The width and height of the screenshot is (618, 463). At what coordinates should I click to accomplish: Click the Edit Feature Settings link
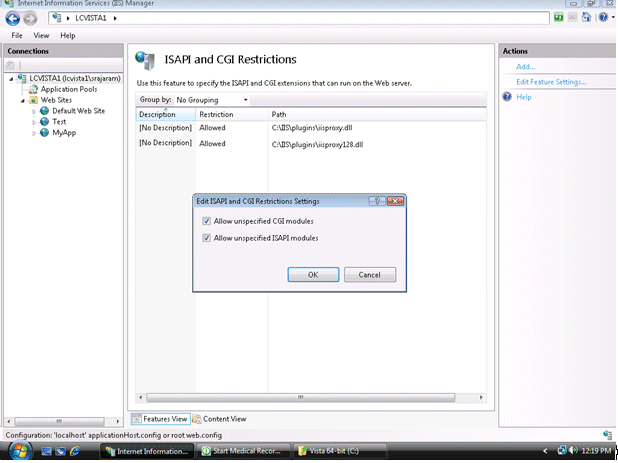551,82
